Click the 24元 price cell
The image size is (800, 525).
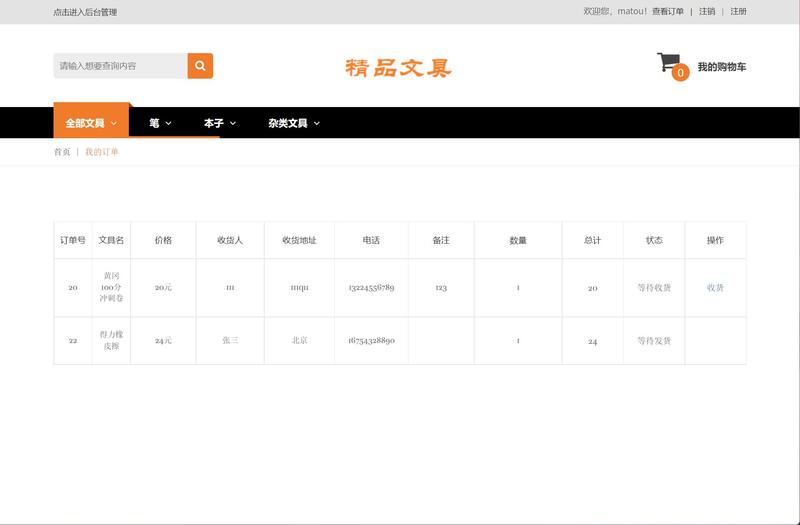pos(163,340)
